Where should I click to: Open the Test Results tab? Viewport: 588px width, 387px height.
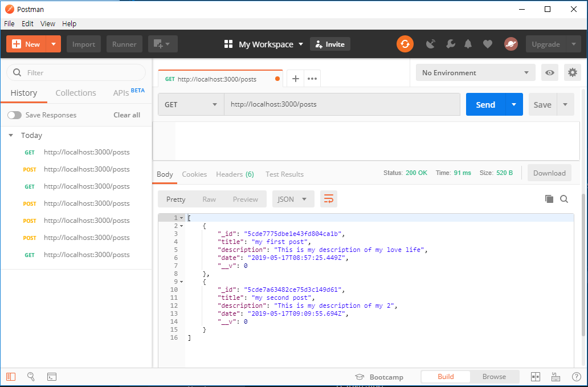point(285,174)
